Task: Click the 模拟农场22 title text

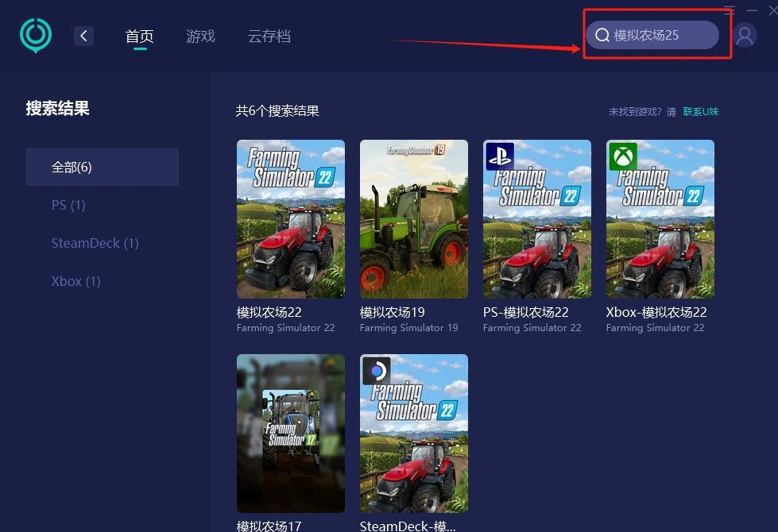Action: point(269,312)
